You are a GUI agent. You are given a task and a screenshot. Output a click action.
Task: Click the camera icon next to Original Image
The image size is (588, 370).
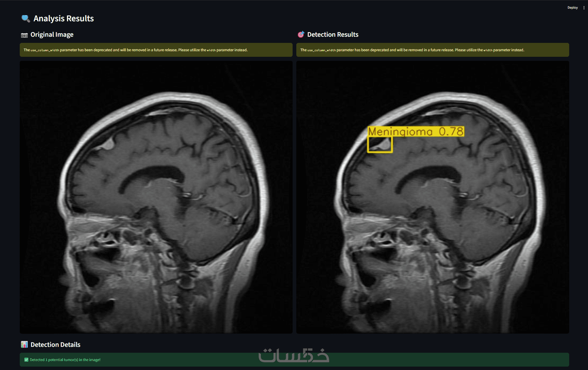(x=24, y=35)
